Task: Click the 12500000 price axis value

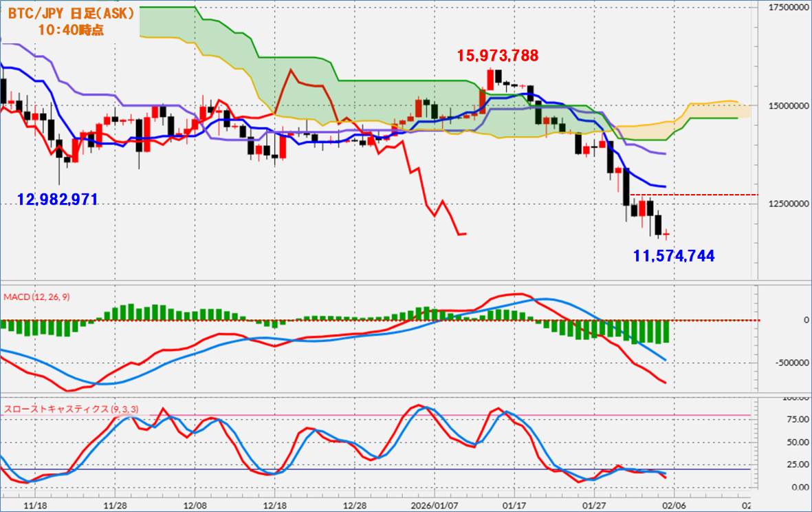Action: [789, 204]
